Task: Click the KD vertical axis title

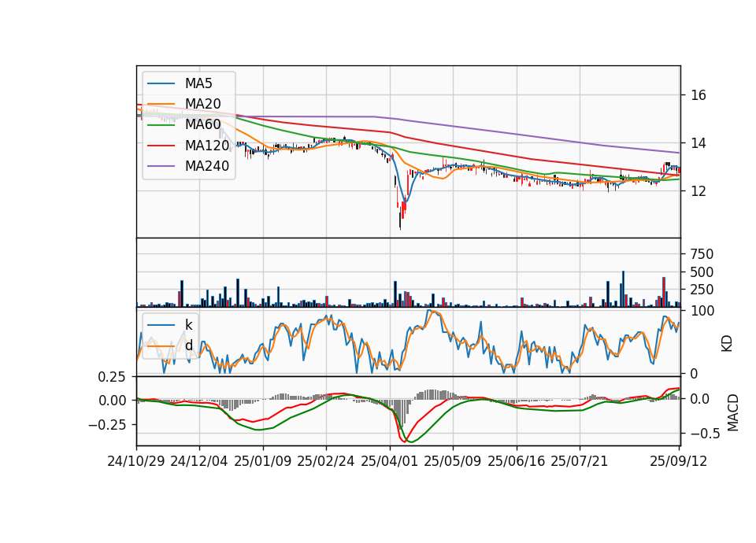Action: (x=727, y=343)
